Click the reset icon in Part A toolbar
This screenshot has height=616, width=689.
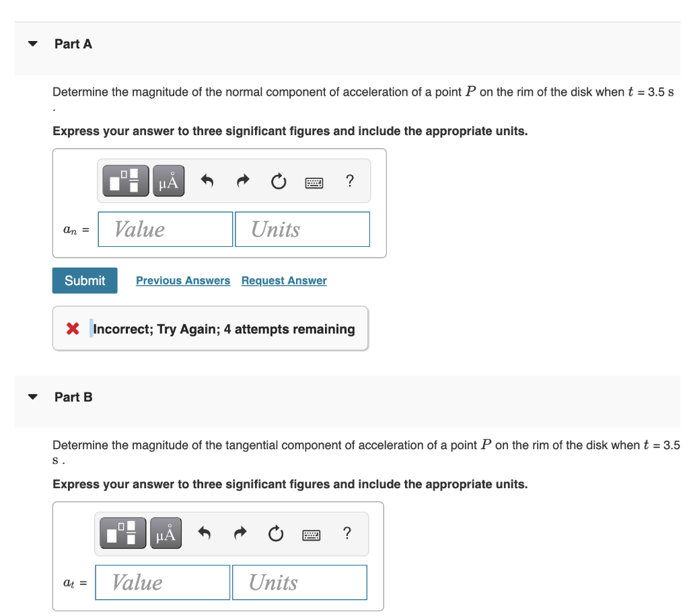click(279, 181)
